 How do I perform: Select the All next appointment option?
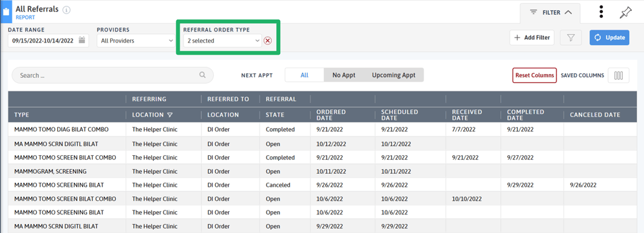point(305,75)
